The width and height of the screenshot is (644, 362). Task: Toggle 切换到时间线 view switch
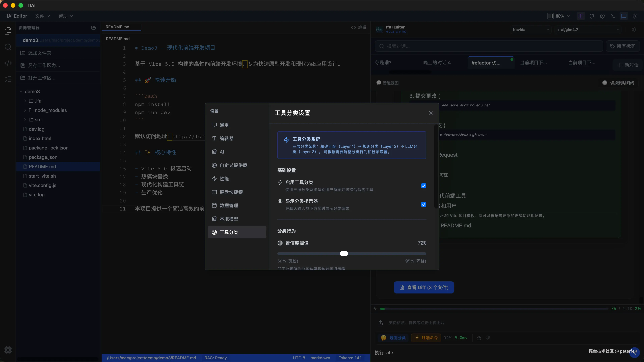(x=618, y=83)
